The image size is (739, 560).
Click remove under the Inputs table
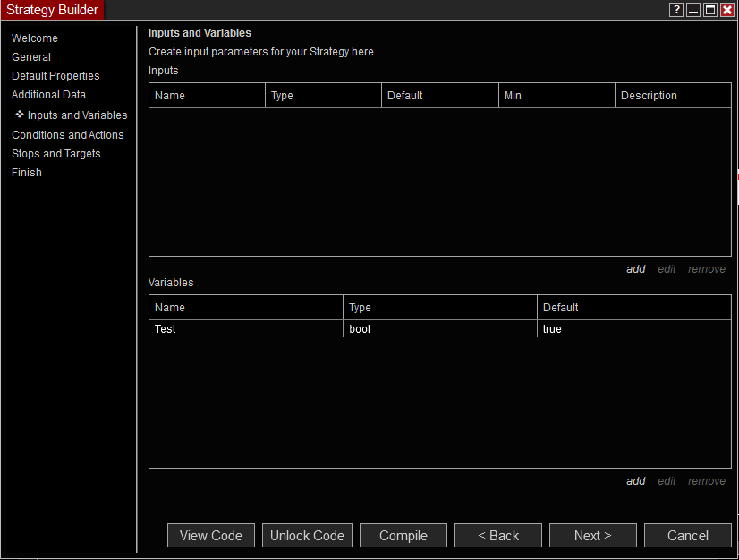tap(707, 269)
